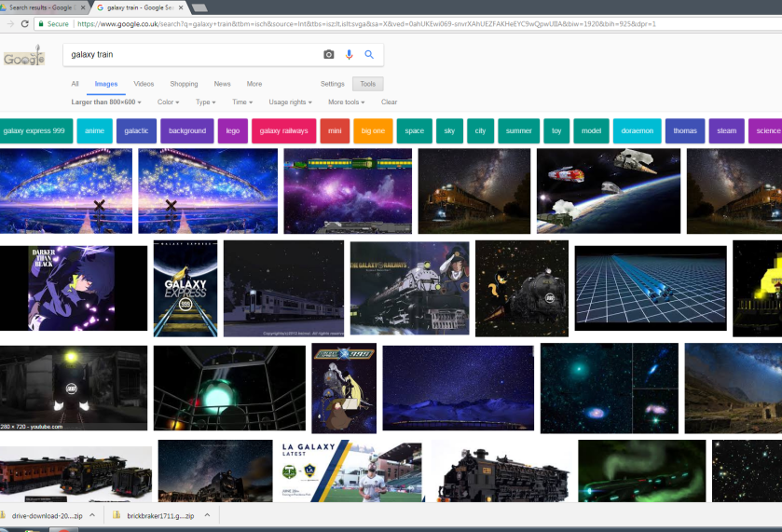Reload the page with the refresh icon
This screenshot has width=782, height=532.
click(x=25, y=23)
